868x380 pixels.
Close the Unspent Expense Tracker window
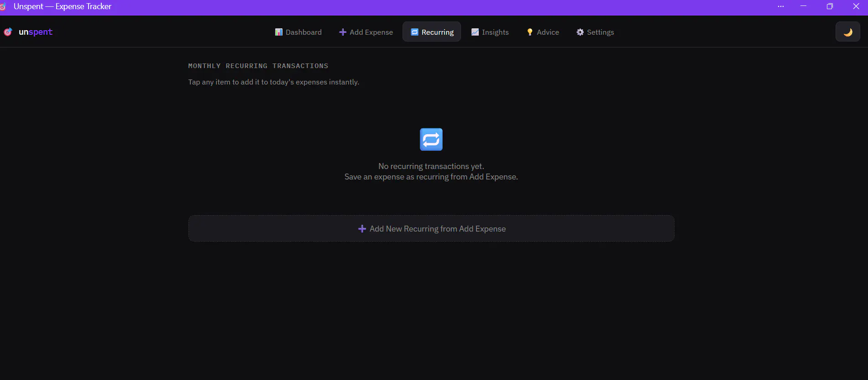[x=856, y=6]
